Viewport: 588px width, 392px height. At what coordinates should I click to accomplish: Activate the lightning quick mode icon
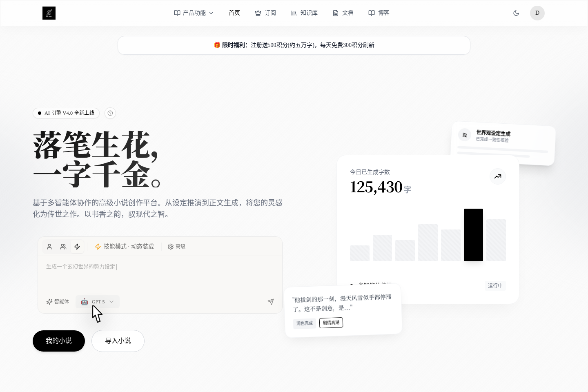click(x=77, y=247)
